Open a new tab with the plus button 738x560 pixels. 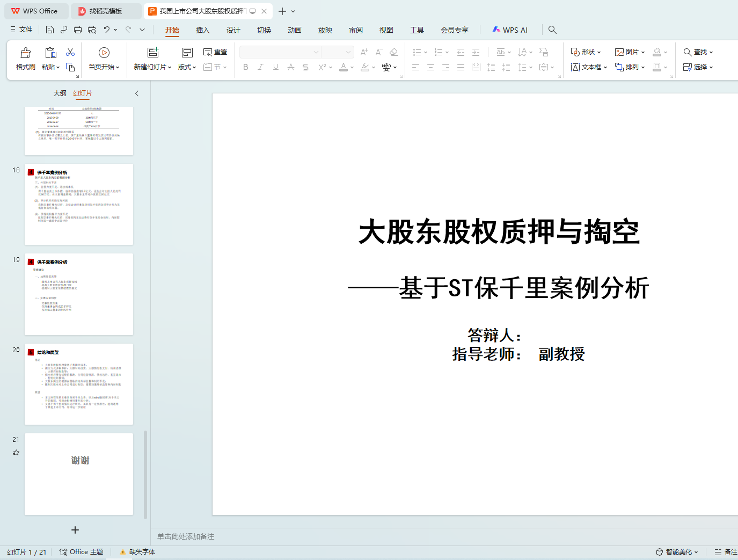[x=282, y=11]
